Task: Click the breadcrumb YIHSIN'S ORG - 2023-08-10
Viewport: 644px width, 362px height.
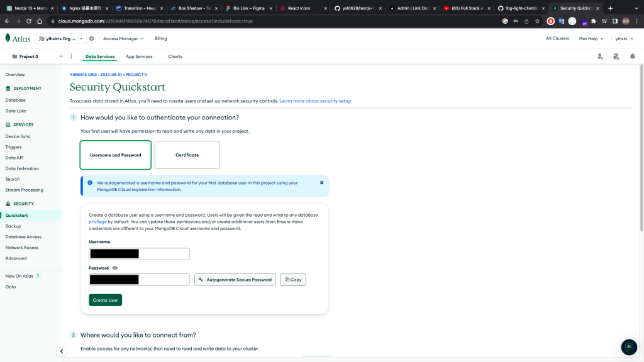Action: 96,75
